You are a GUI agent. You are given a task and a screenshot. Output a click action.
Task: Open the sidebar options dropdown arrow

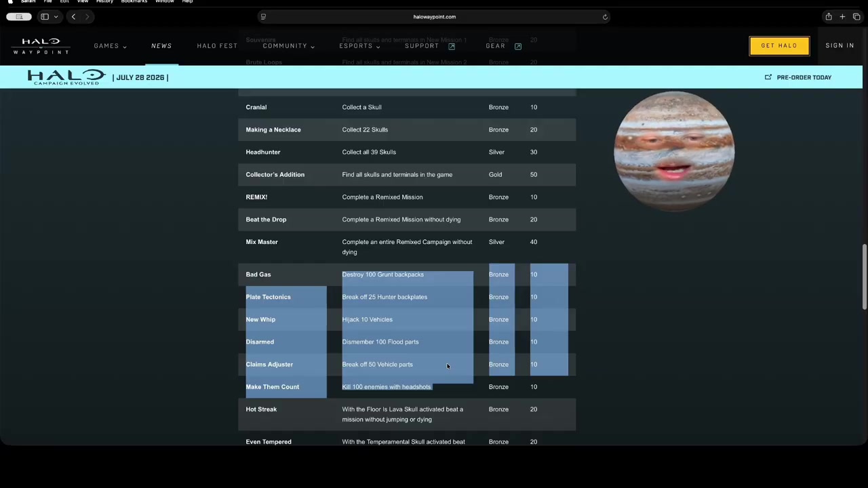point(56,17)
